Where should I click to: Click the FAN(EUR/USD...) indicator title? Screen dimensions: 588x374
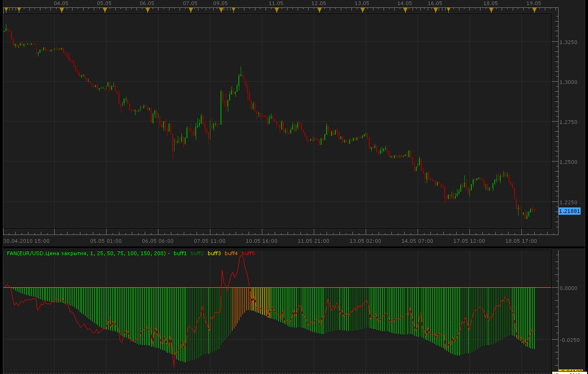click(88, 253)
